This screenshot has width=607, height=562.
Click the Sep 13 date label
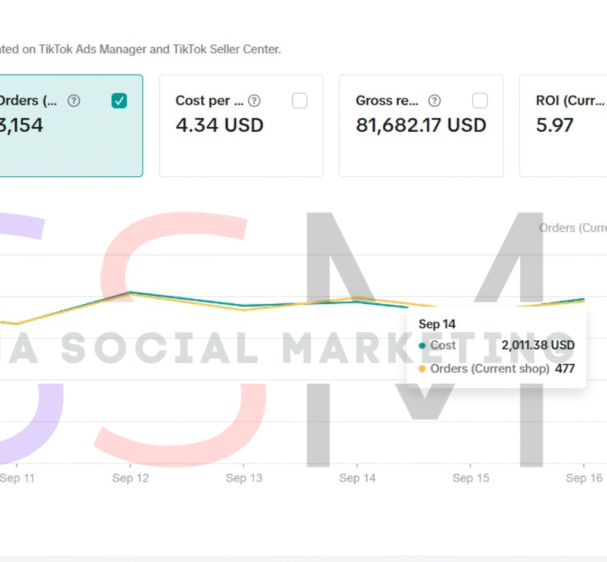[x=243, y=479]
